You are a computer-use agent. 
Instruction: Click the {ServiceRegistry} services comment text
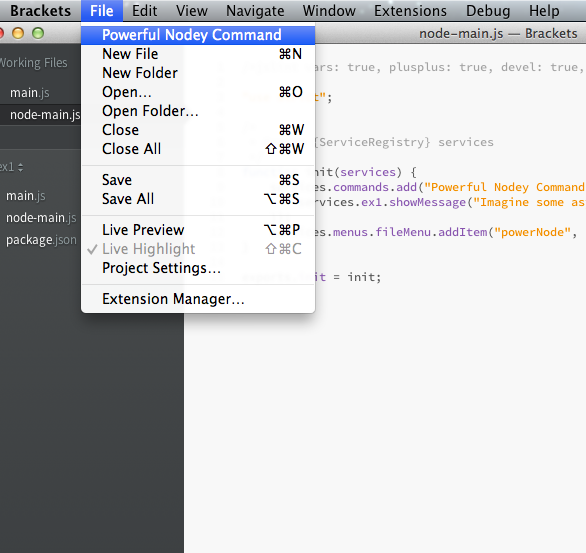pos(404,142)
